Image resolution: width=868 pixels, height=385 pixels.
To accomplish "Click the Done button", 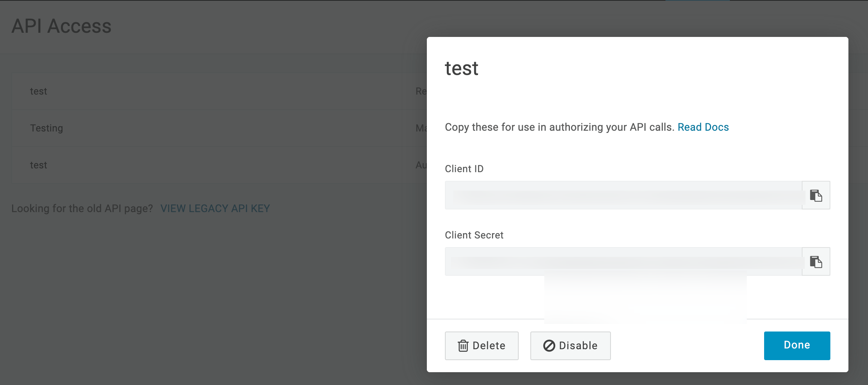I will tap(797, 345).
